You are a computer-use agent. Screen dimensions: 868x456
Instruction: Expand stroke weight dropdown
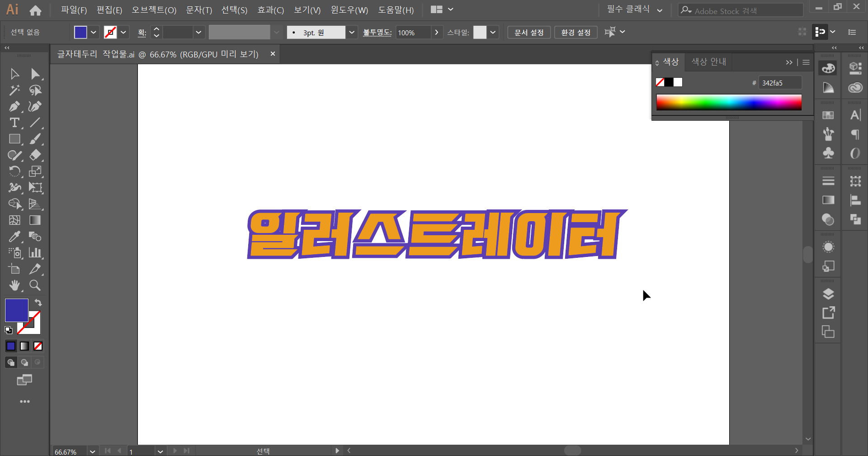198,32
